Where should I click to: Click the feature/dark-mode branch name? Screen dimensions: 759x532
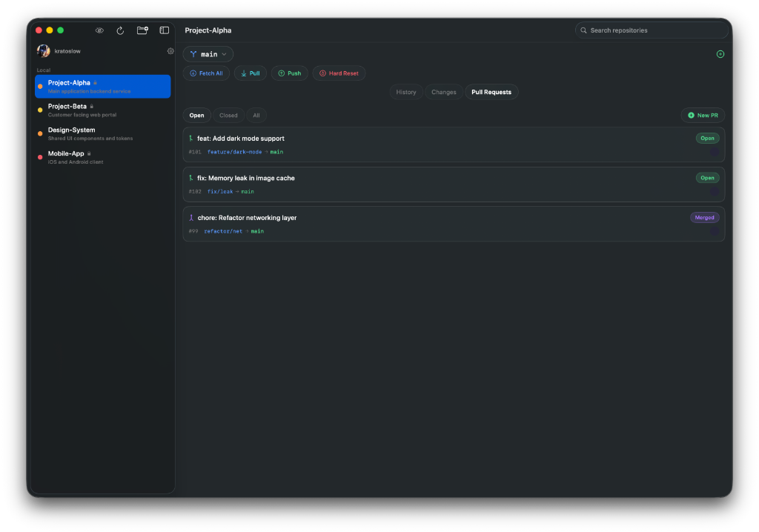pyautogui.click(x=235, y=152)
